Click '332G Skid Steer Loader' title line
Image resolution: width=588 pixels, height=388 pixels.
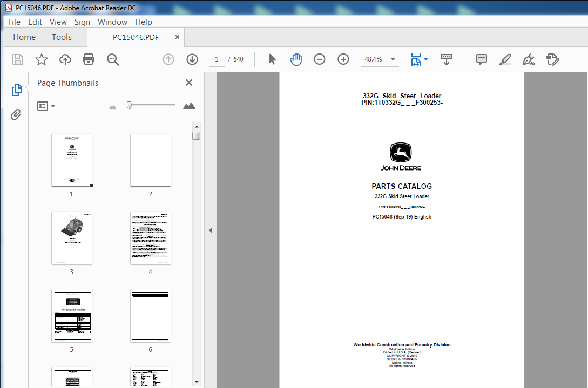(x=402, y=96)
